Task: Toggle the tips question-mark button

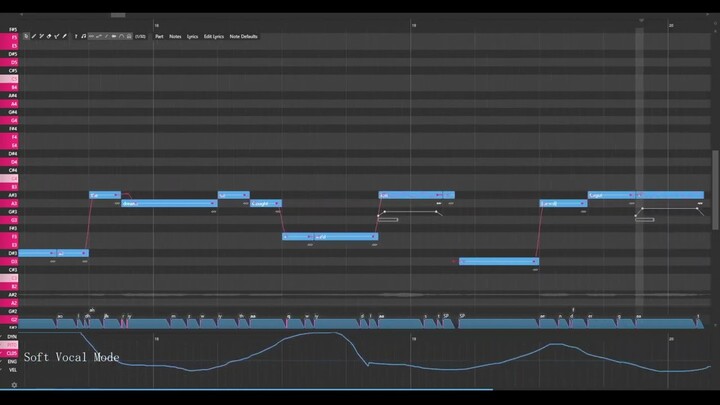Action: pos(76,36)
